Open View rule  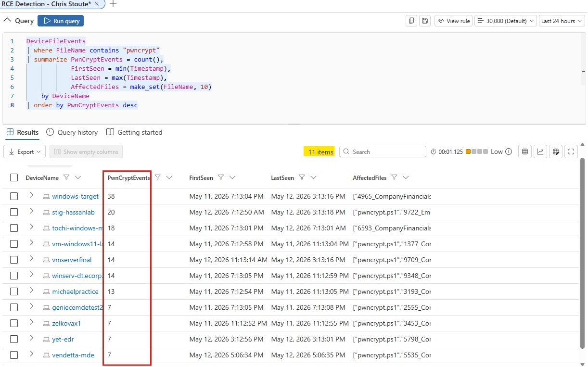click(x=453, y=21)
